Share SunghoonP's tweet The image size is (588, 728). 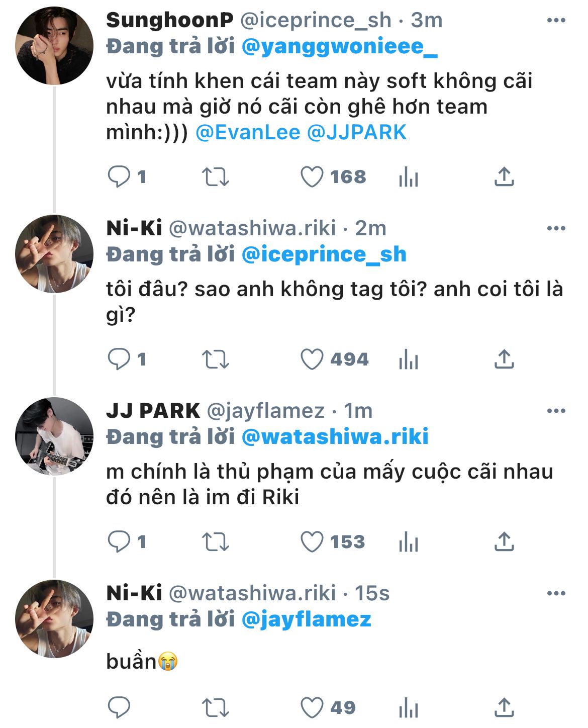504,177
